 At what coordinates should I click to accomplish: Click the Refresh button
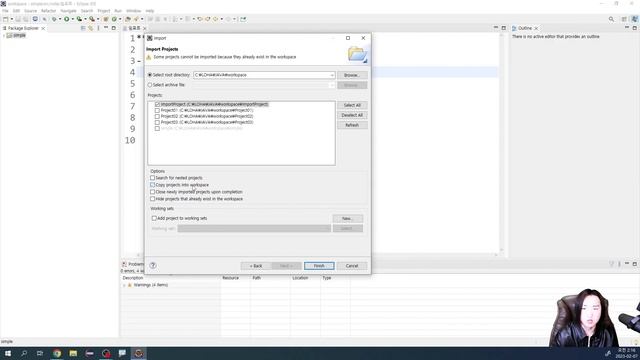[352, 125]
